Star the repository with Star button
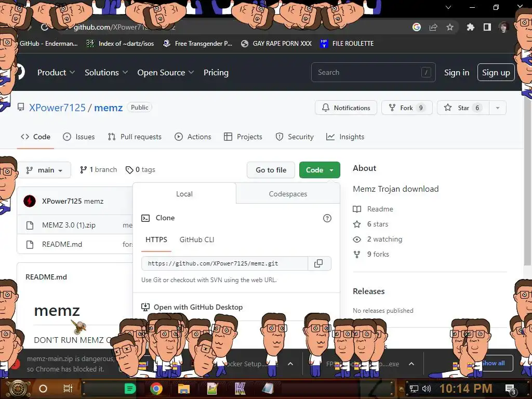The image size is (532, 399). (463, 108)
